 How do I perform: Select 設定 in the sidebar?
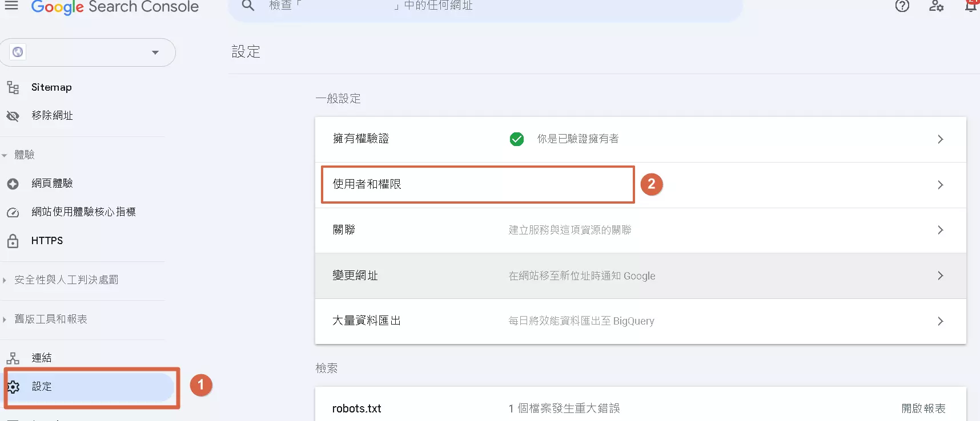(x=42, y=387)
